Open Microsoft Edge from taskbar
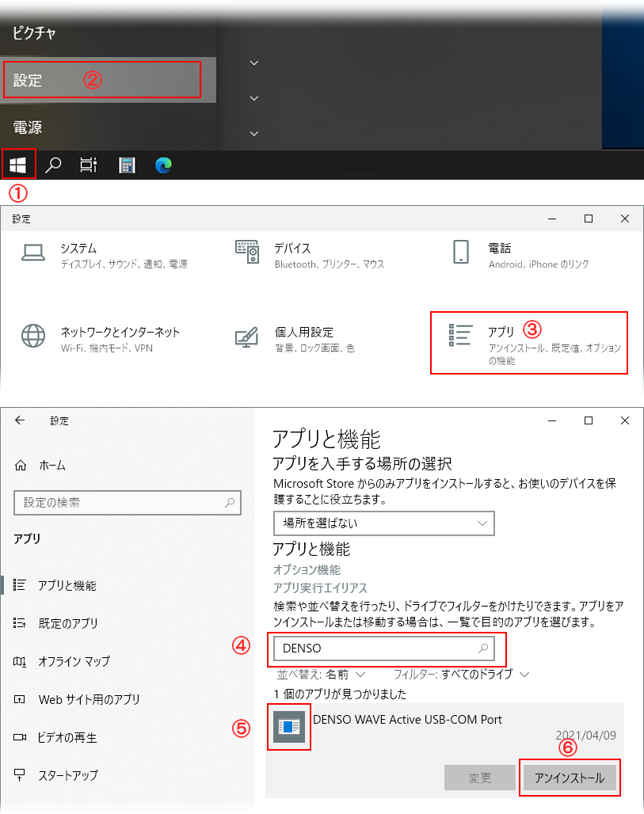Image resolution: width=644 pixels, height=814 pixels. (x=163, y=165)
